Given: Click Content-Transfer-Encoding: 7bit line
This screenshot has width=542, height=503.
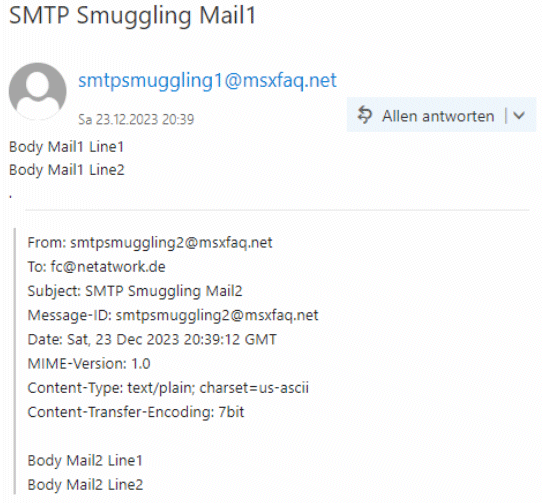Looking at the screenshot, I should (x=136, y=412).
